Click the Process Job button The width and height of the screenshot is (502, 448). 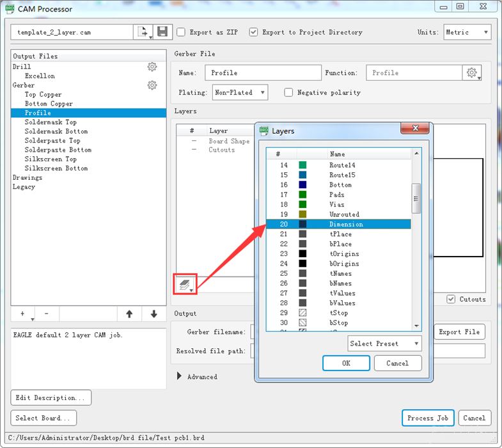click(427, 418)
